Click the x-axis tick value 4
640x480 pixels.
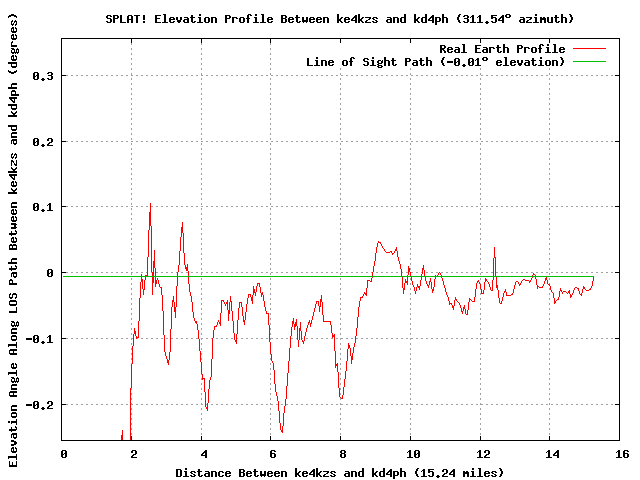click(203, 454)
